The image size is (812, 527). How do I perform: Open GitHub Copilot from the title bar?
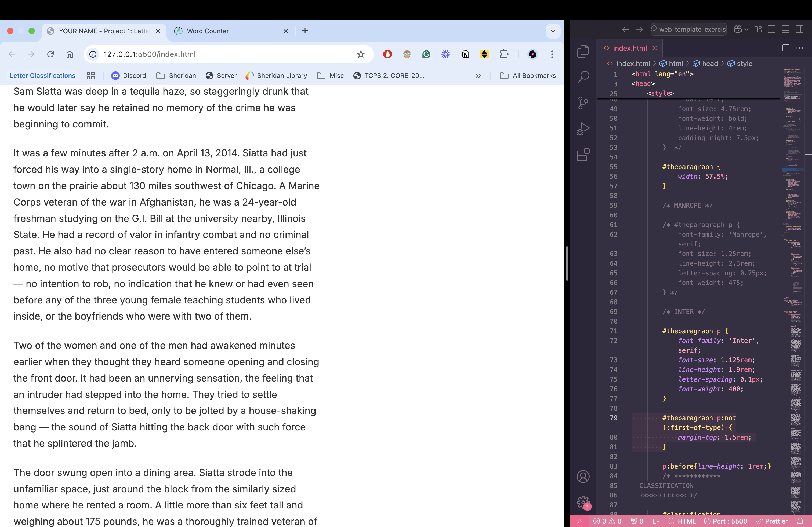(738, 29)
